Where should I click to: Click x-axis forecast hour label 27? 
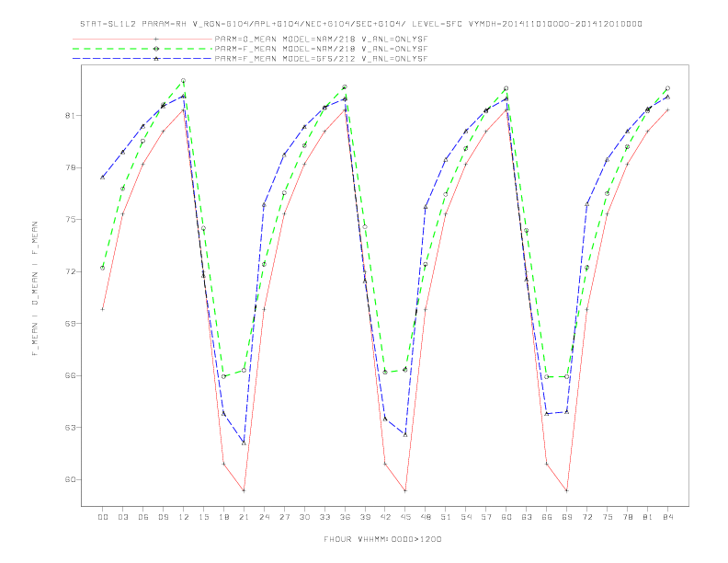click(284, 517)
